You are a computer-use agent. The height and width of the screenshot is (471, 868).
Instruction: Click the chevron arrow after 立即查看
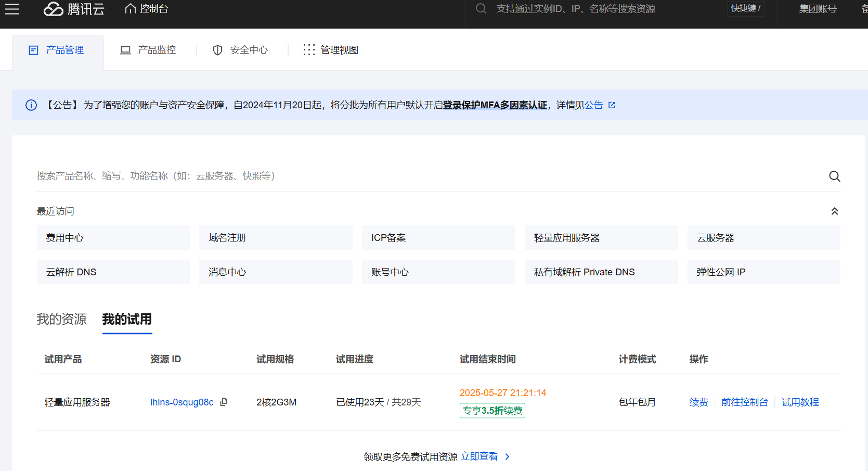(x=508, y=456)
